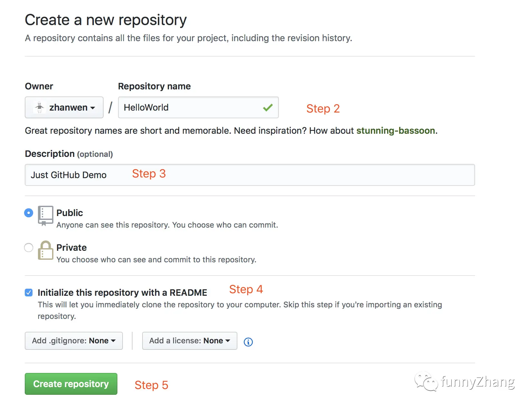Click the license info icon
The height and width of the screenshot is (407, 532).
[248, 342]
